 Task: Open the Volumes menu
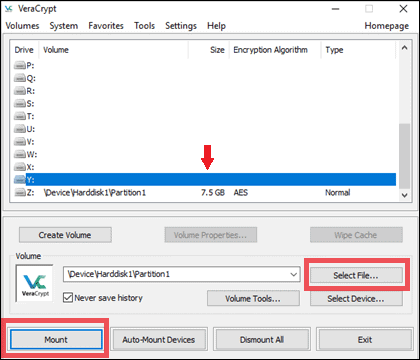pos(22,26)
